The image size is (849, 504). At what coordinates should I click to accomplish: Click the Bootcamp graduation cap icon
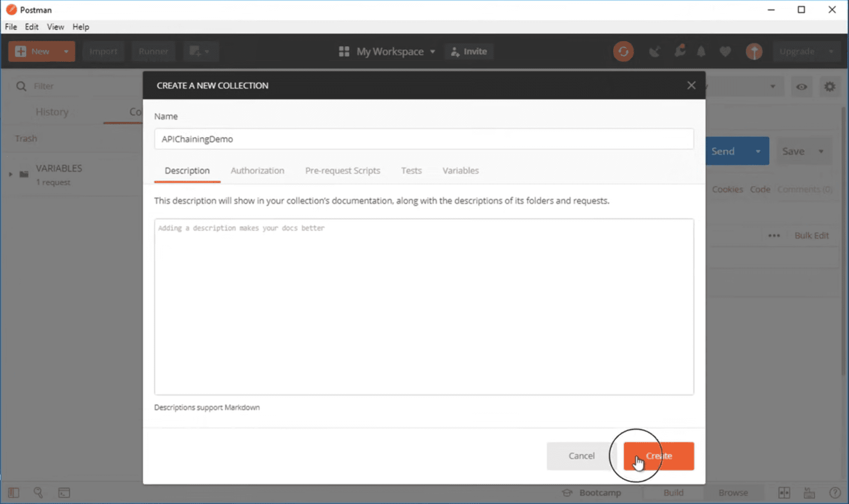coord(567,492)
